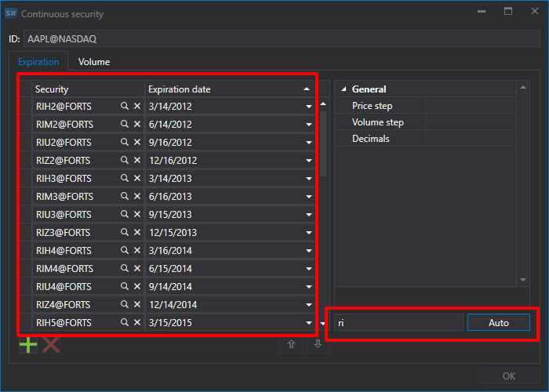Open date picker for 12/15/2013
The height and width of the screenshot is (392, 549).
point(309,233)
